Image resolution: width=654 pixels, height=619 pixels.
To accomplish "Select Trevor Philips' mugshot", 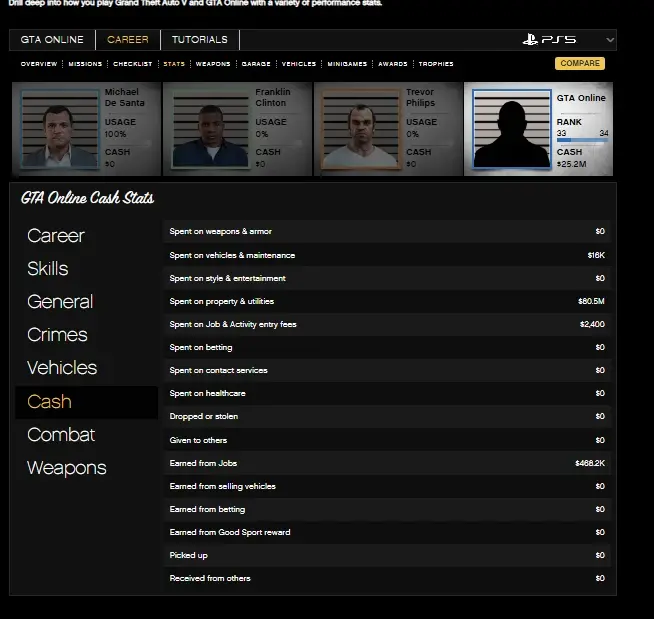I will (350, 130).
